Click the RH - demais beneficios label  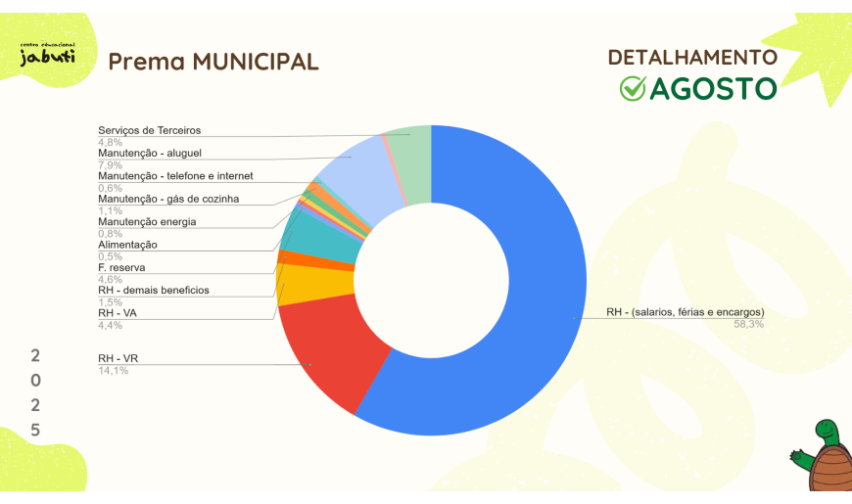153,290
